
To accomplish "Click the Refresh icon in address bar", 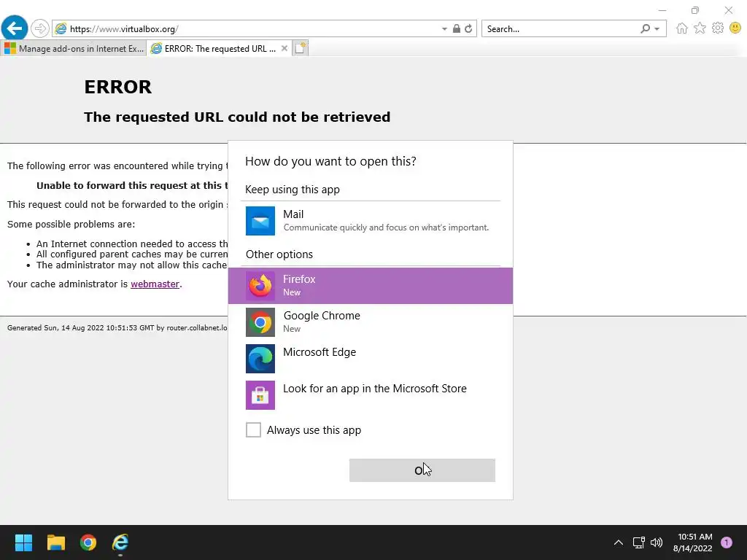I will 469,28.
